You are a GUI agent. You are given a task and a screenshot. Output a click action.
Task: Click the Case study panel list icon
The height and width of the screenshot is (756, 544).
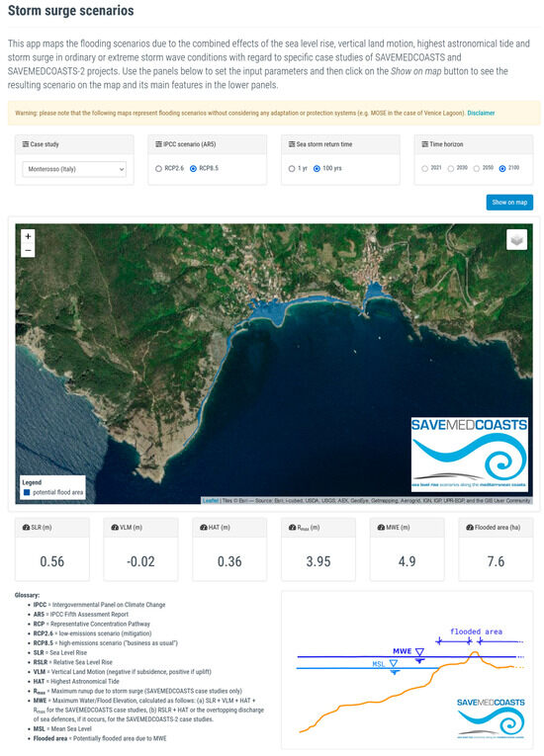pyautogui.click(x=25, y=144)
